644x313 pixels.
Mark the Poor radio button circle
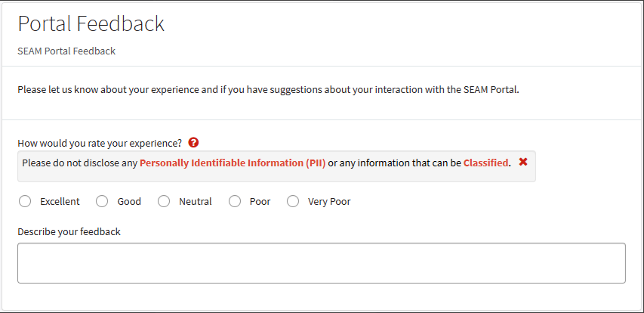pos(235,202)
